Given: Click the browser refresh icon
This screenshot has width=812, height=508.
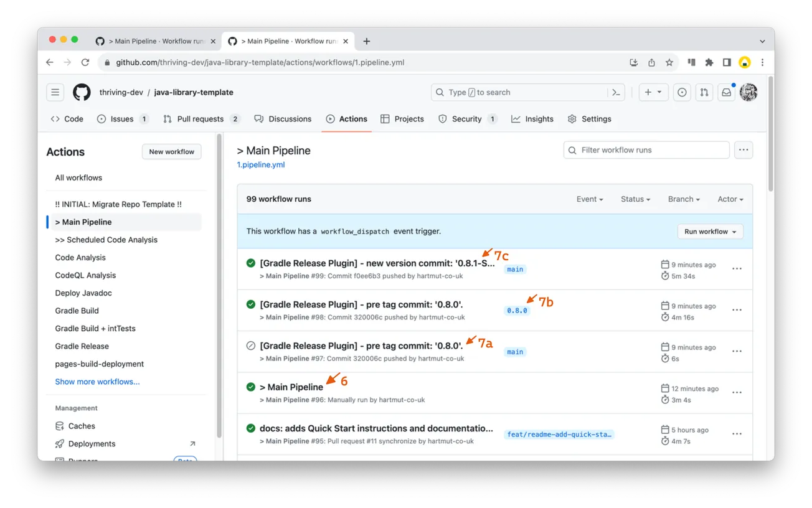Looking at the screenshot, I should point(85,62).
